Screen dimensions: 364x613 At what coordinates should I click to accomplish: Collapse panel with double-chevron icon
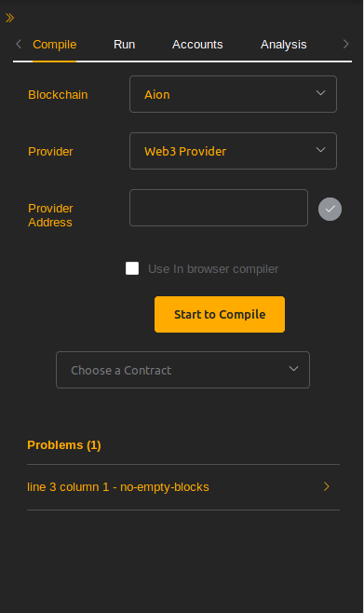pos(9,18)
